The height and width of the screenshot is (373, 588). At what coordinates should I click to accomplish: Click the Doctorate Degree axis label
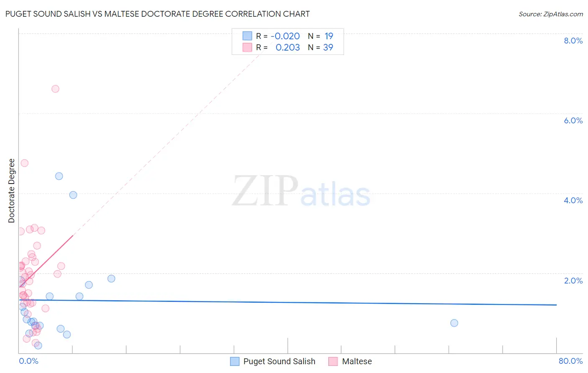click(x=11, y=191)
